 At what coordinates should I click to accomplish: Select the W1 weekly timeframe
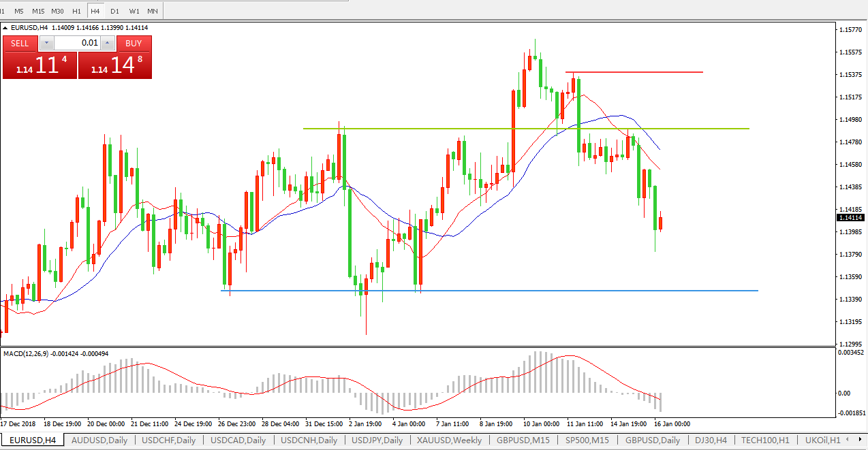tap(134, 12)
